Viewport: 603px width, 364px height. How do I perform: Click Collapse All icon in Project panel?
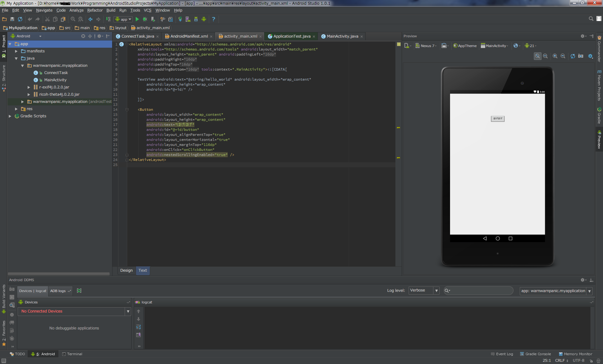pyautogui.click(x=90, y=36)
